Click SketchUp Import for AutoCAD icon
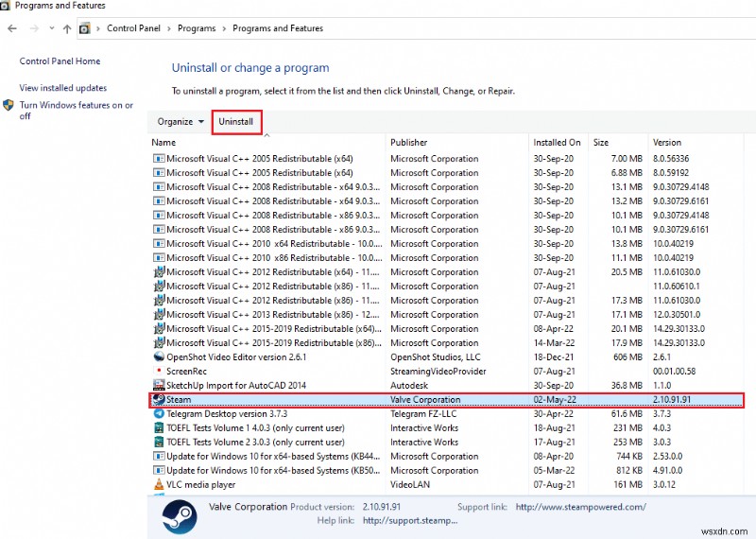This screenshot has height=539, width=756. (x=159, y=385)
